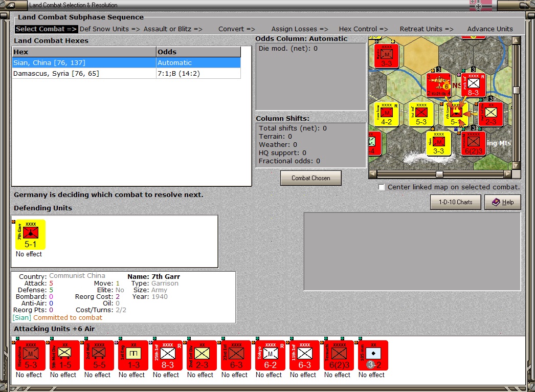Click the Select Combat subphase step
This screenshot has height=392, width=535.
pos(47,29)
